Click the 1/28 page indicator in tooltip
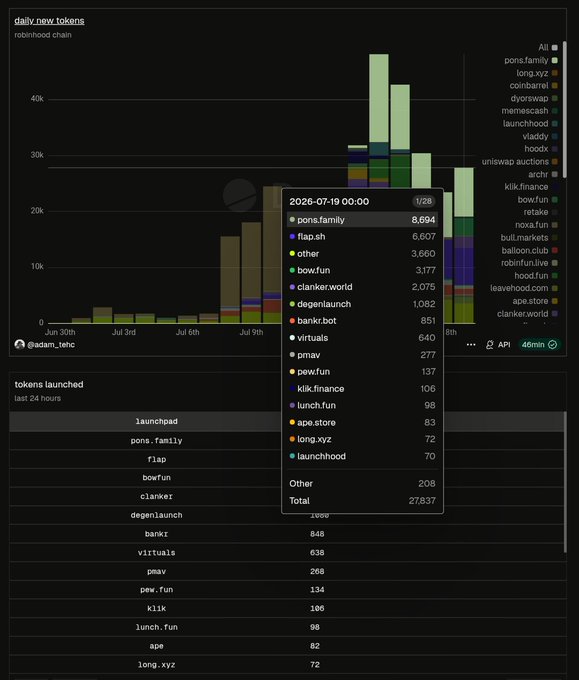This screenshot has width=579, height=680. pyautogui.click(x=423, y=201)
